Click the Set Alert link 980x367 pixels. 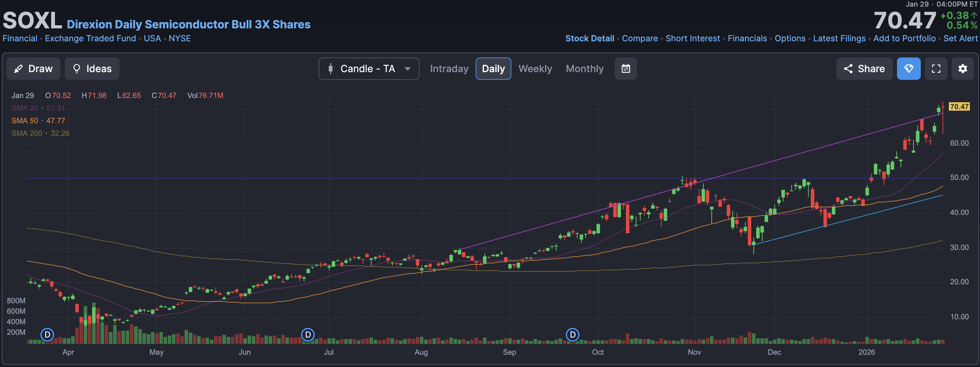coord(960,39)
